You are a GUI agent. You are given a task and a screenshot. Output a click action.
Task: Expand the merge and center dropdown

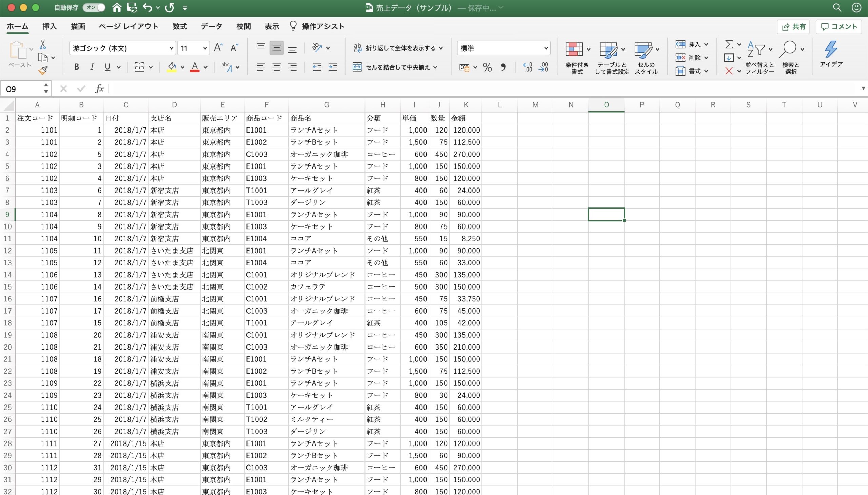point(436,67)
